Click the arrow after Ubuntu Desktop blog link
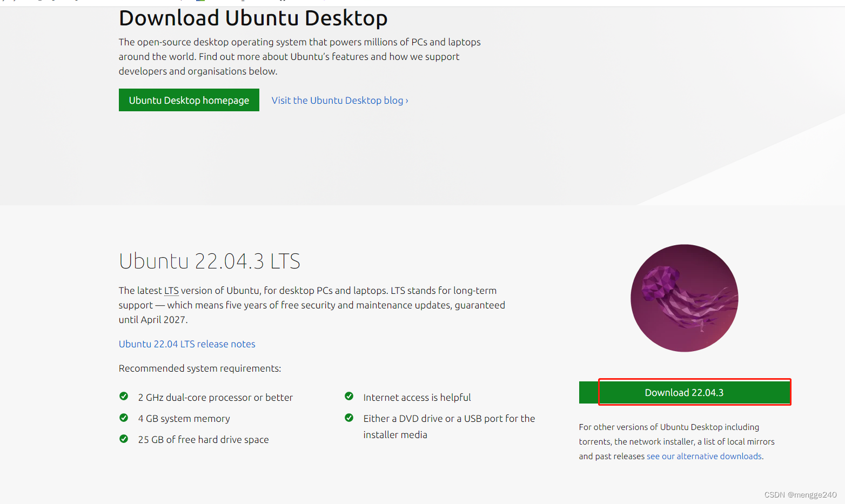This screenshot has width=845, height=504. tap(406, 100)
